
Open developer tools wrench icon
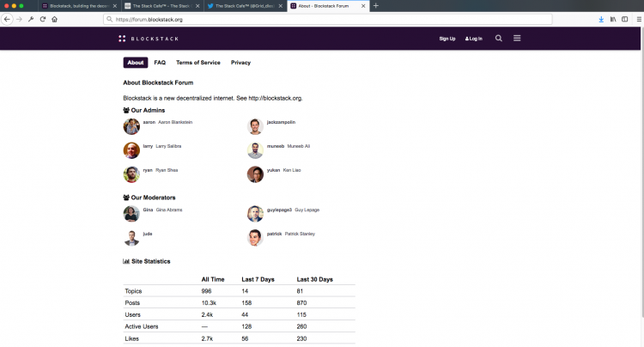[x=31, y=19]
